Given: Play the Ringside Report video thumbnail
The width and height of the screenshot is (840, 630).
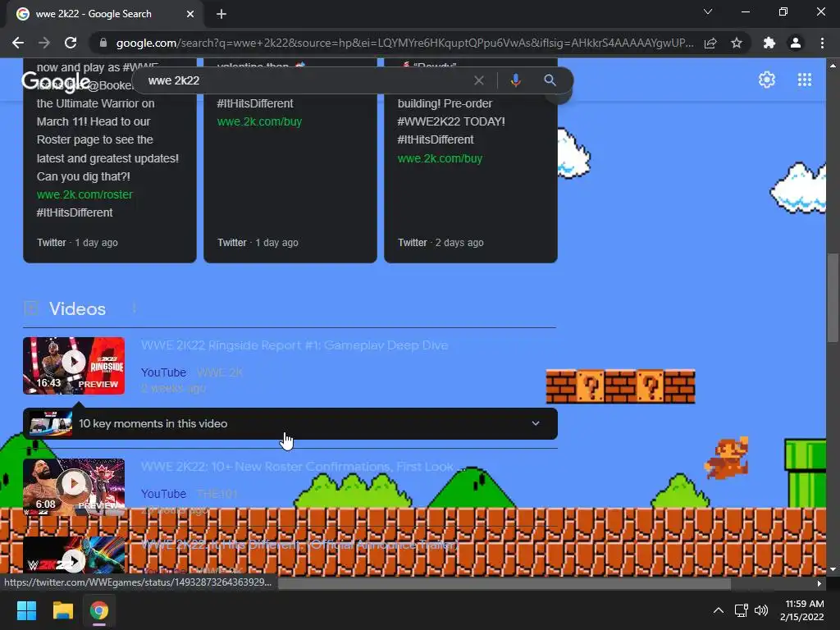Looking at the screenshot, I should coord(74,366).
